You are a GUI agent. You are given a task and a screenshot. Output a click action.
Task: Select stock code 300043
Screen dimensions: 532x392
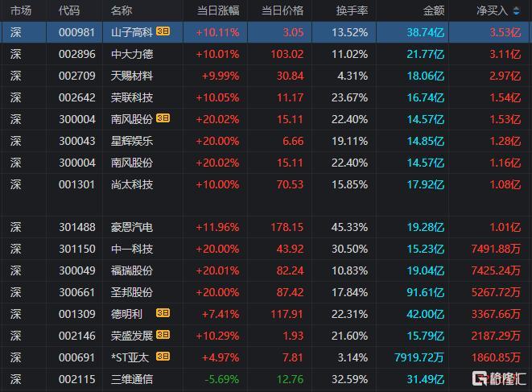(77, 141)
